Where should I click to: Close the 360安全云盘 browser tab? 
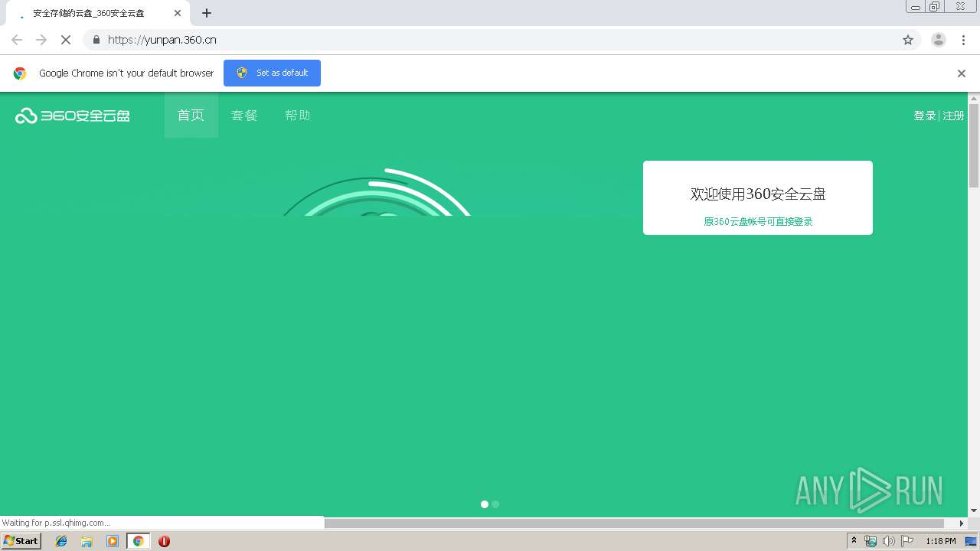coord(178,13)
